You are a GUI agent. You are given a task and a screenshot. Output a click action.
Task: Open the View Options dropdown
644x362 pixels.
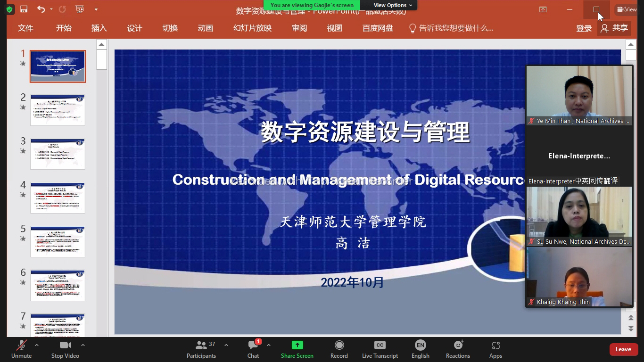tap(393, 5)
